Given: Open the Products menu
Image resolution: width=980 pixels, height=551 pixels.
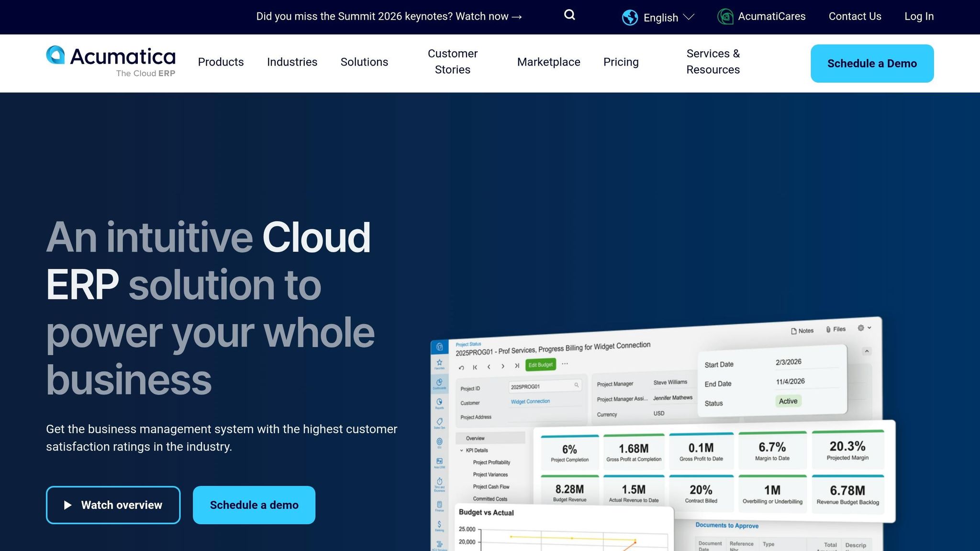Looking at the screenshot, I should coord(221,62).
